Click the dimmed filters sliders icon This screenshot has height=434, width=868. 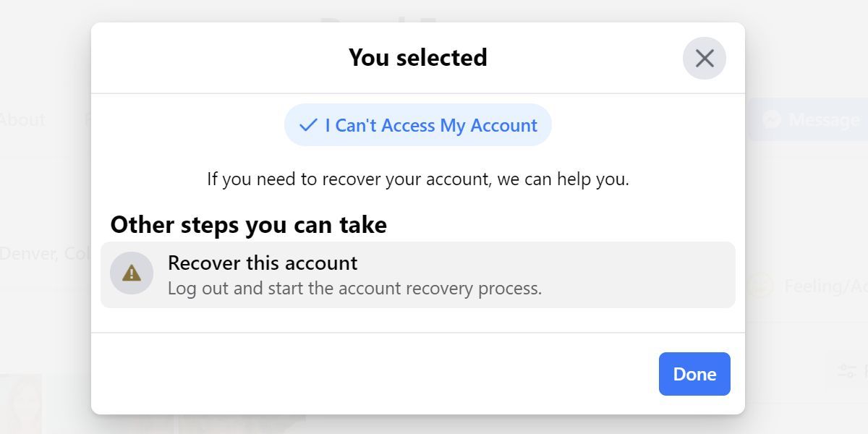(x=847, y=371)
